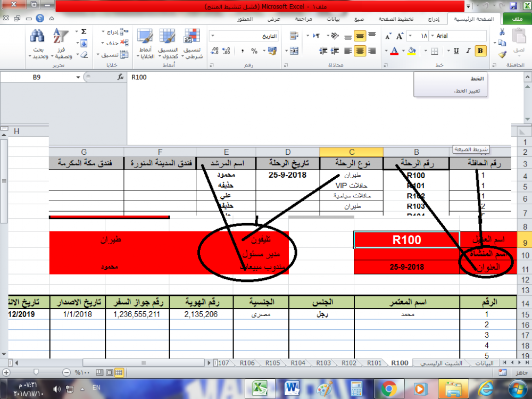This screenshot has height=399, width=532.
Task: Open Google Chrome from the taskbar
Action: click(388, 388)
